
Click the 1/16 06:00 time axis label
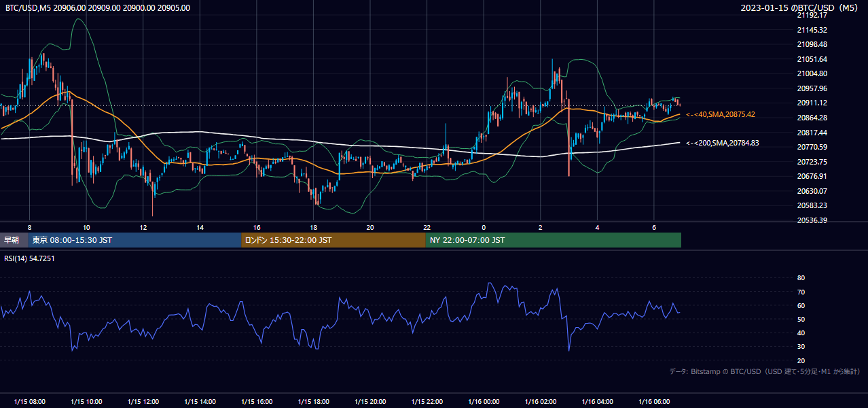[x=654, y=402]
